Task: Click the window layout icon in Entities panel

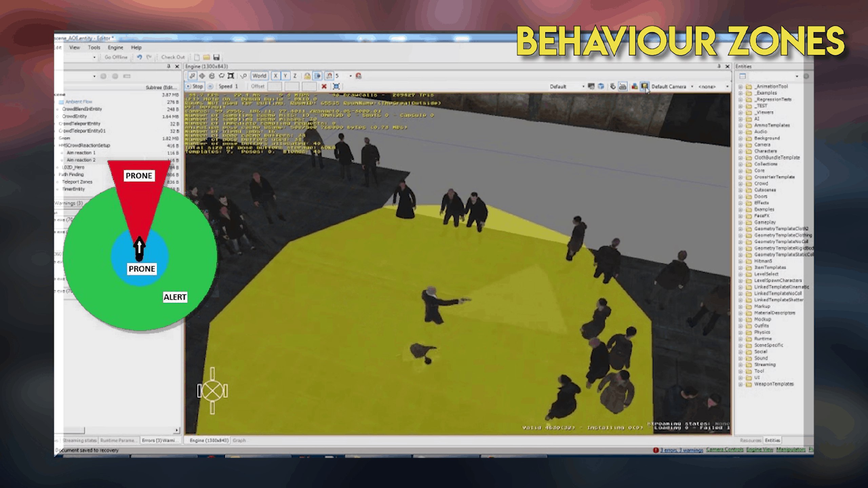Action: (x=742, y=76)
